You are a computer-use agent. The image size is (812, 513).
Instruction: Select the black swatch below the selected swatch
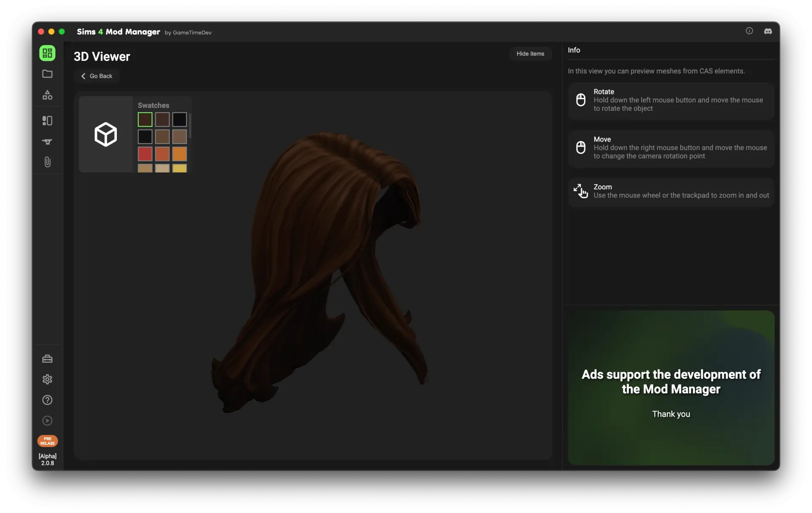point(145,137)
